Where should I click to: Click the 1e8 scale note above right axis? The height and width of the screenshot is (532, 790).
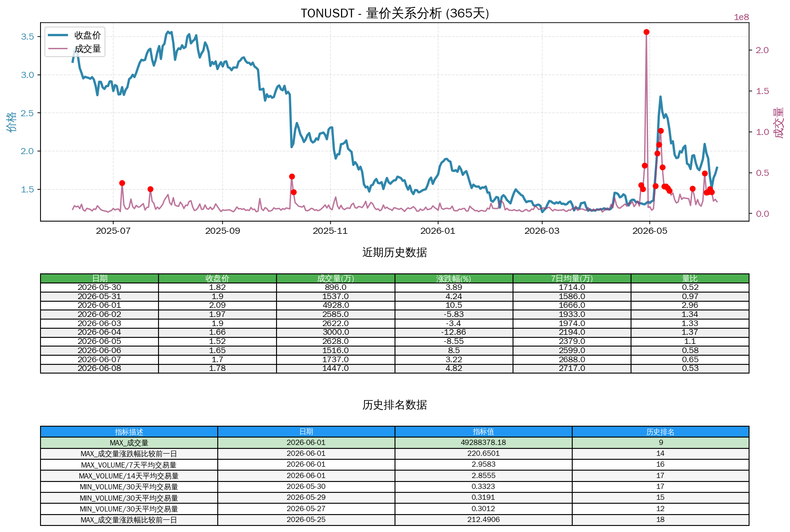[741, 17]
